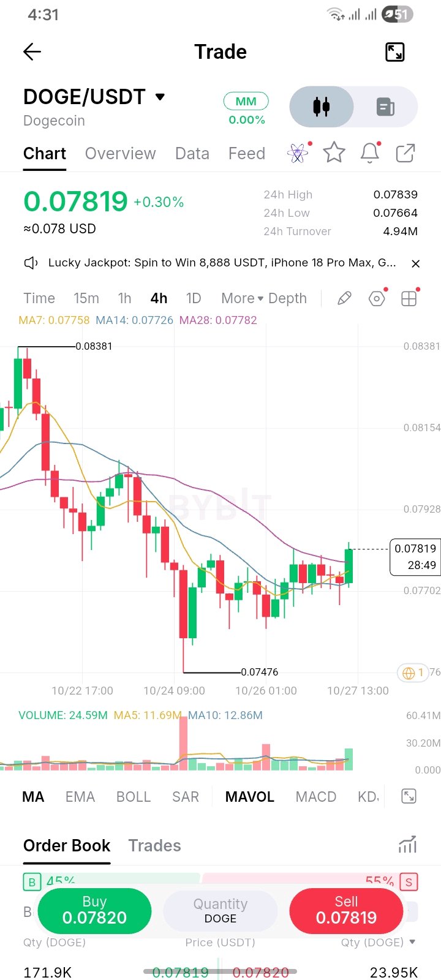Open price alert bell icon
This screenshot has height=980, width=441.
370,153
